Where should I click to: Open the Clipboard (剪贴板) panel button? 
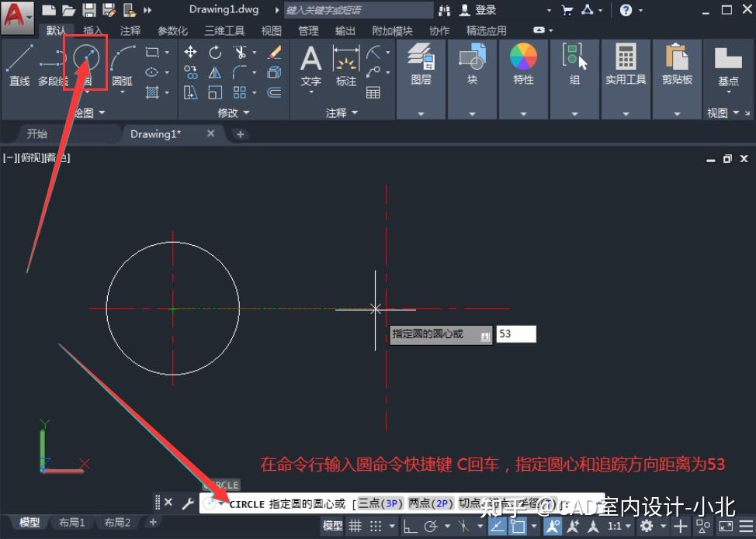coord(677,79)
